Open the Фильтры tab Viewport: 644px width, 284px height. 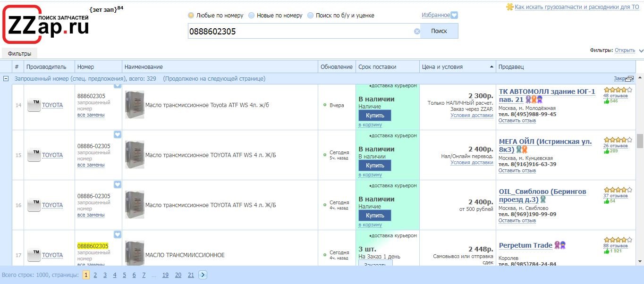19,54
